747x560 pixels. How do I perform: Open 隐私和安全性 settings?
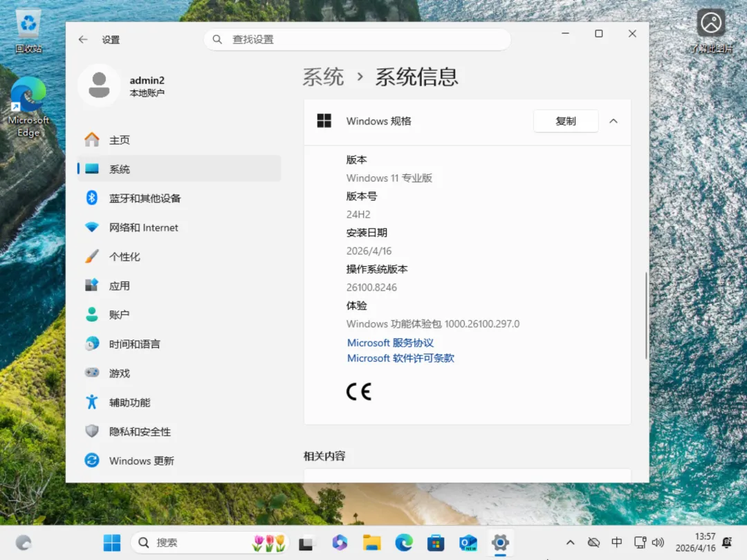178,431
